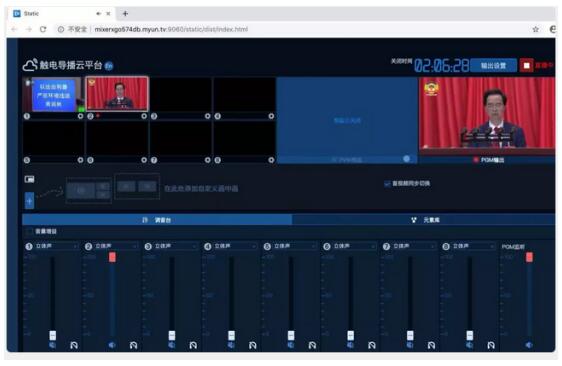The image size is (562, 366).
Task: Mute the PGM monitor speaker
Action: tap(529, 345)
